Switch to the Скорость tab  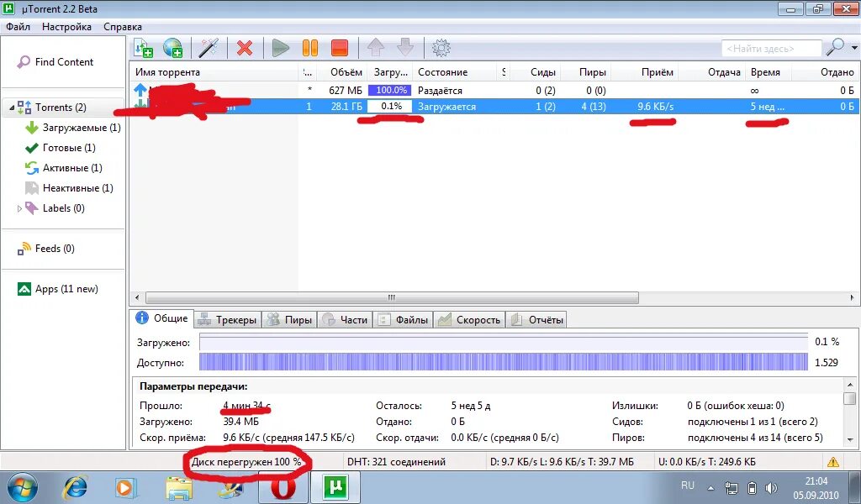469,320
